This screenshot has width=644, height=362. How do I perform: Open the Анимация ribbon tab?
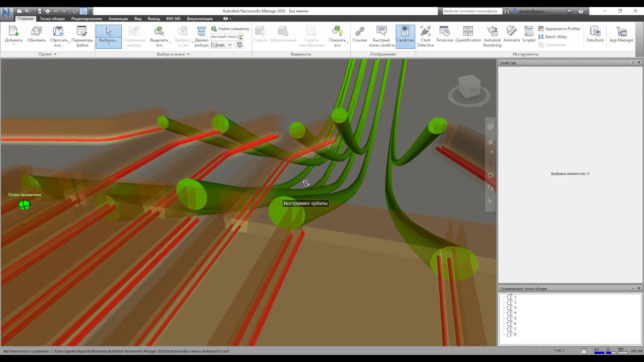118,19
